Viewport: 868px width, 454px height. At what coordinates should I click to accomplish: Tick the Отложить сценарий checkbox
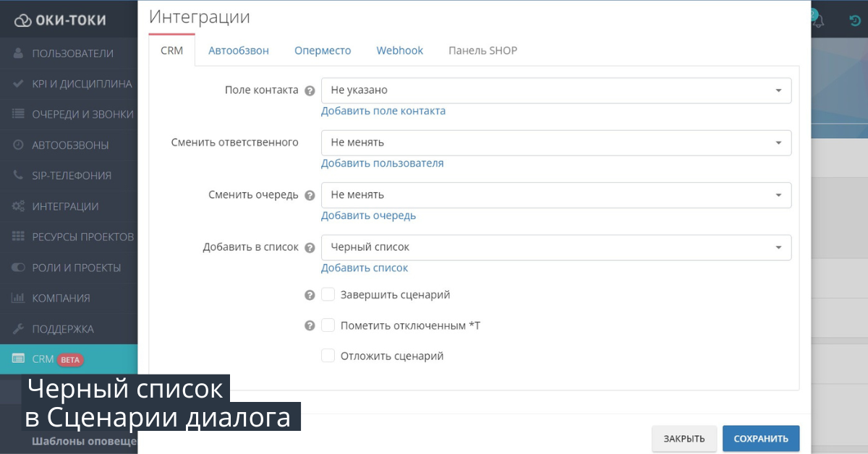(328, 356)
